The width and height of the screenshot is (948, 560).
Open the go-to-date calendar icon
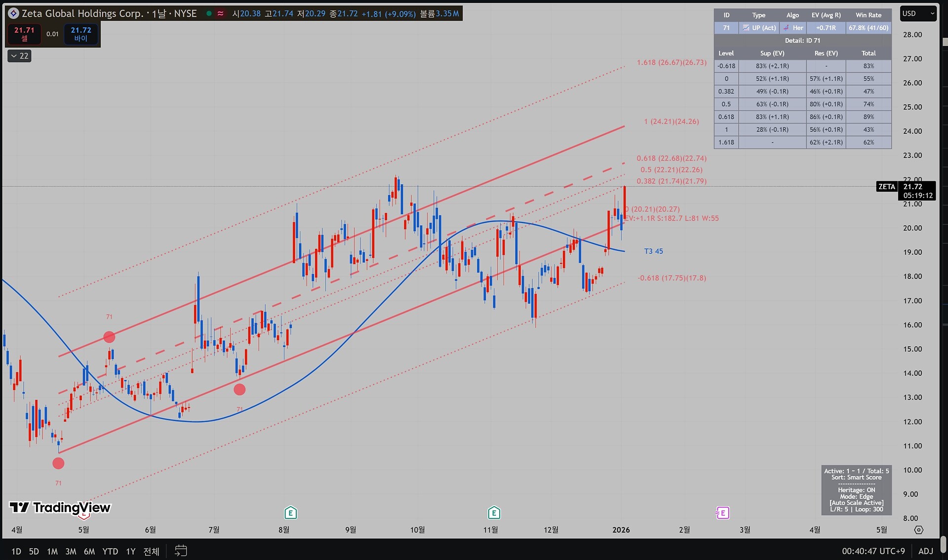point(181,551)
